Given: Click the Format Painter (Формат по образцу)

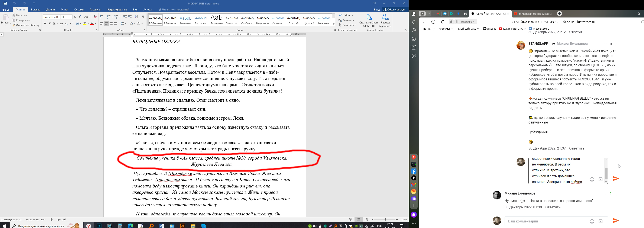Looking at the screenshot, I should pyautogui.click(x=26, y=25).
